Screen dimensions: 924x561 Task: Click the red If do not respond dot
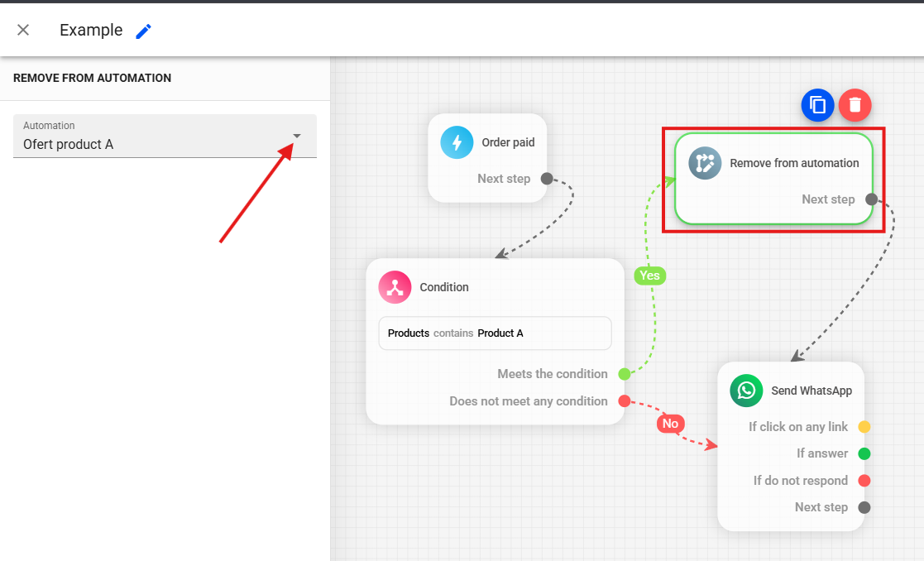[864, 481]
